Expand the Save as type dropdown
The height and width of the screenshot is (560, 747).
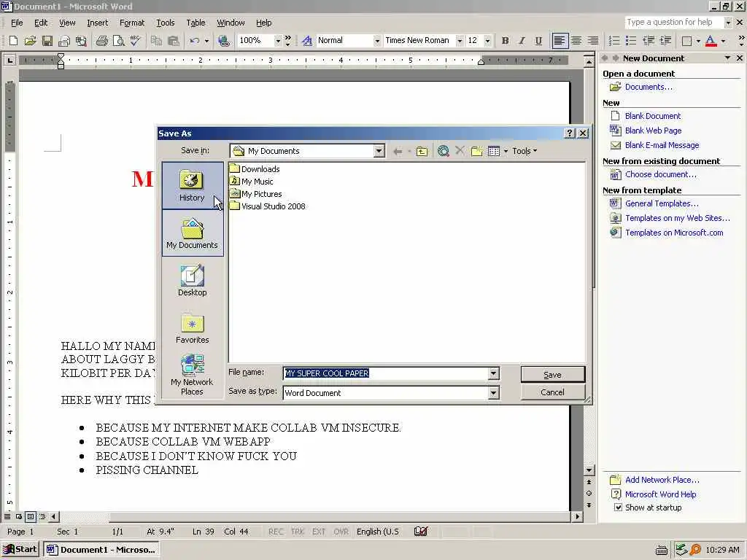click(494, 393)
